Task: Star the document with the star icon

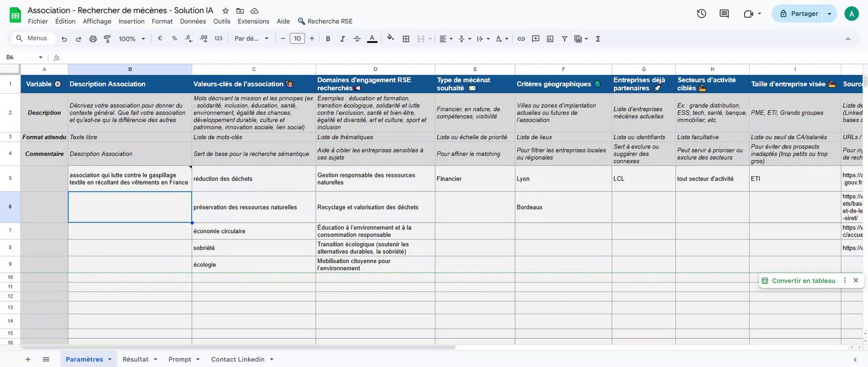Action: click(225, 11)
